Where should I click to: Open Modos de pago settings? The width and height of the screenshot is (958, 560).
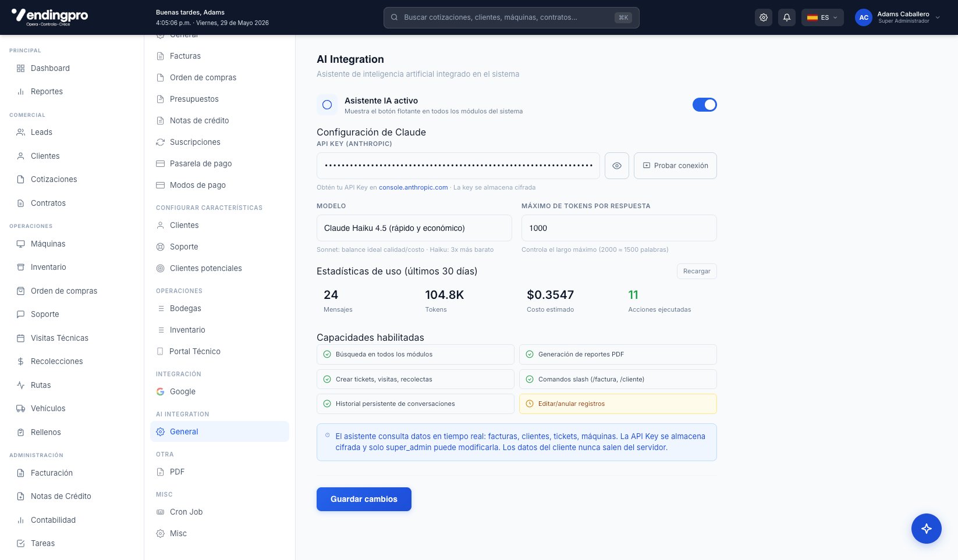(x=219, y=185)
